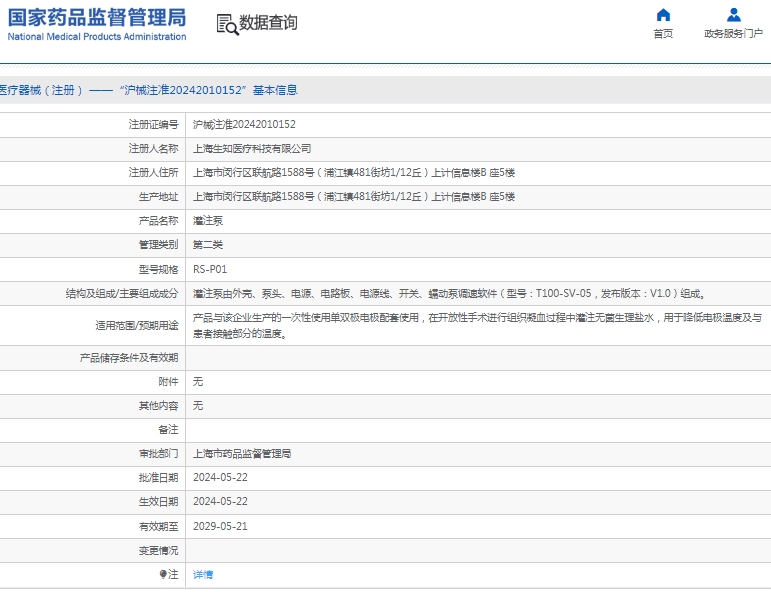Click the 首页 home icon

click(x=663, y=15)
